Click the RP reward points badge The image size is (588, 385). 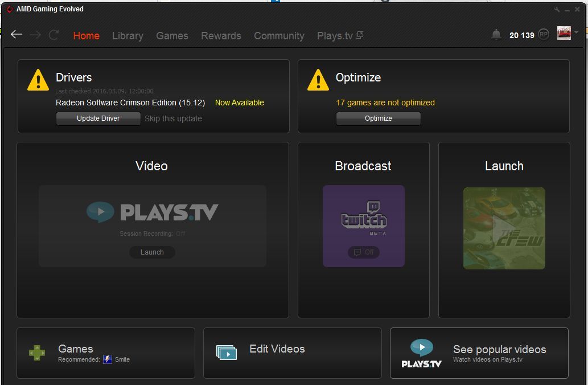544,35
